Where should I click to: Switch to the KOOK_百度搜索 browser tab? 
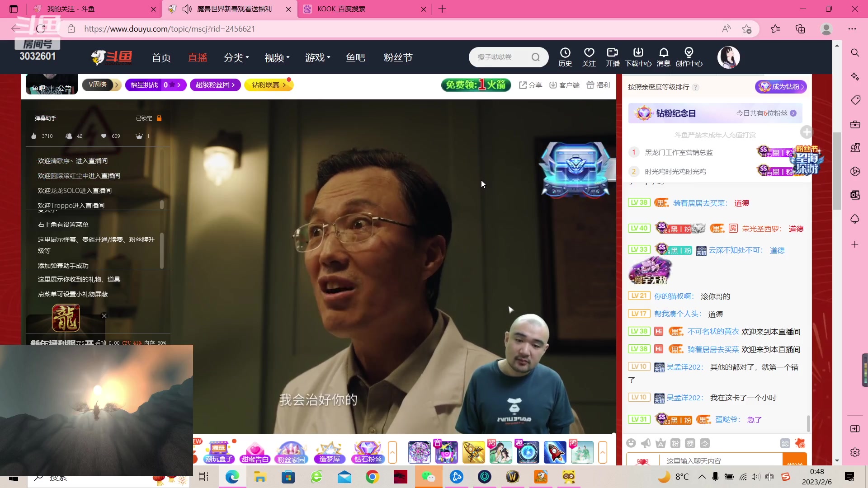click(x=364, y=9)
